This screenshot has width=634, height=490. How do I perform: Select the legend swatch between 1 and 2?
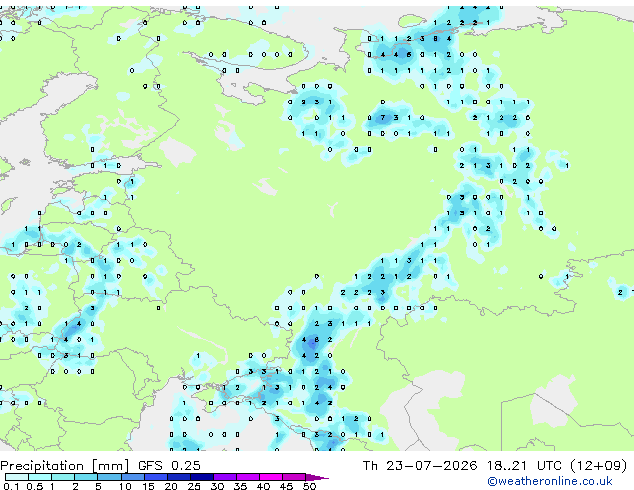[x=63, y=477]
